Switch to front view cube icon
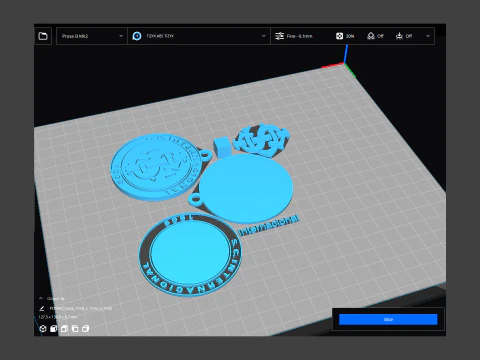This screenshot has height=360, width=480. (53, 329)
